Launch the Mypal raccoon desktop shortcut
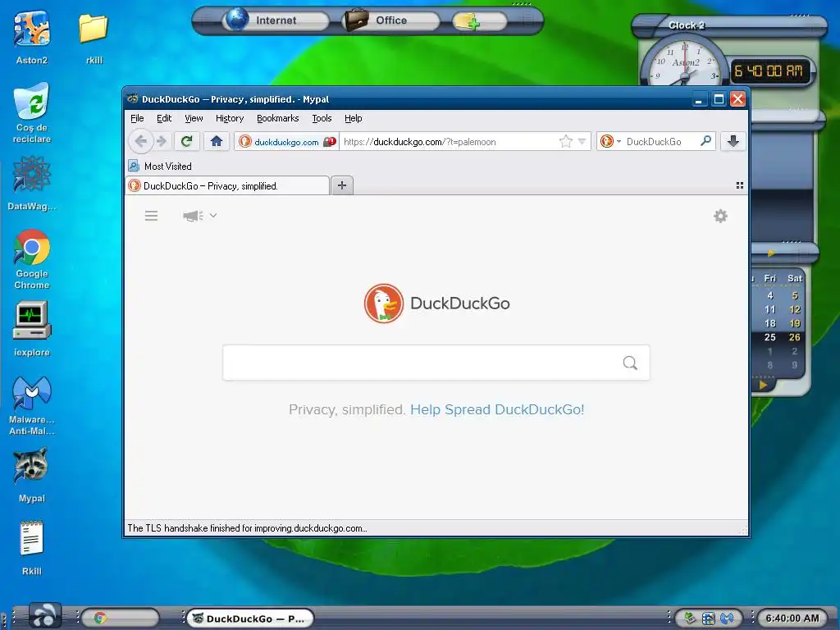 tap(32, 475)
